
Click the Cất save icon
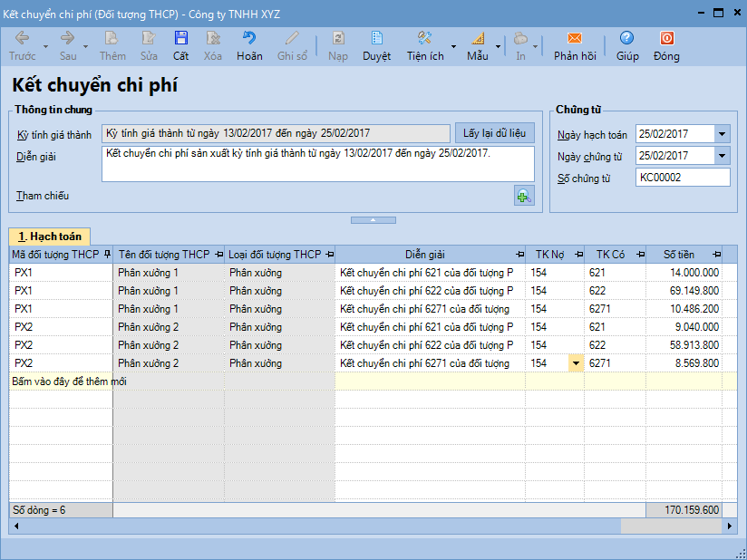tap(181, 39)
